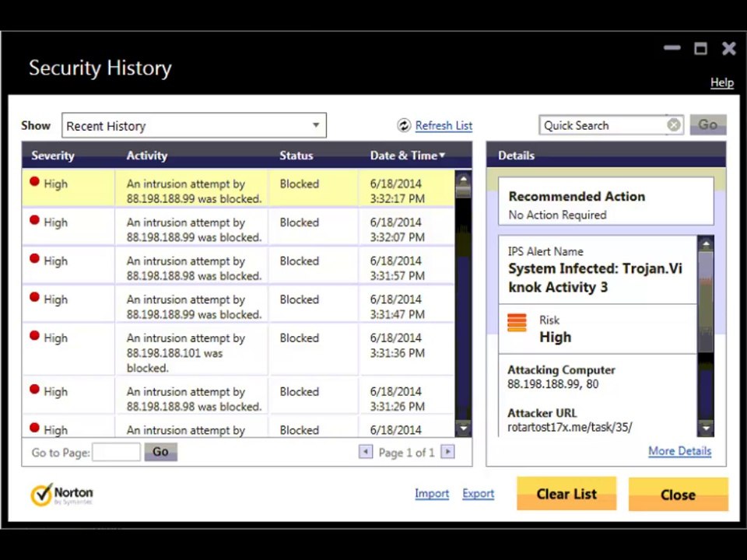Go to previous page arrow

click(x=366, y=451)
